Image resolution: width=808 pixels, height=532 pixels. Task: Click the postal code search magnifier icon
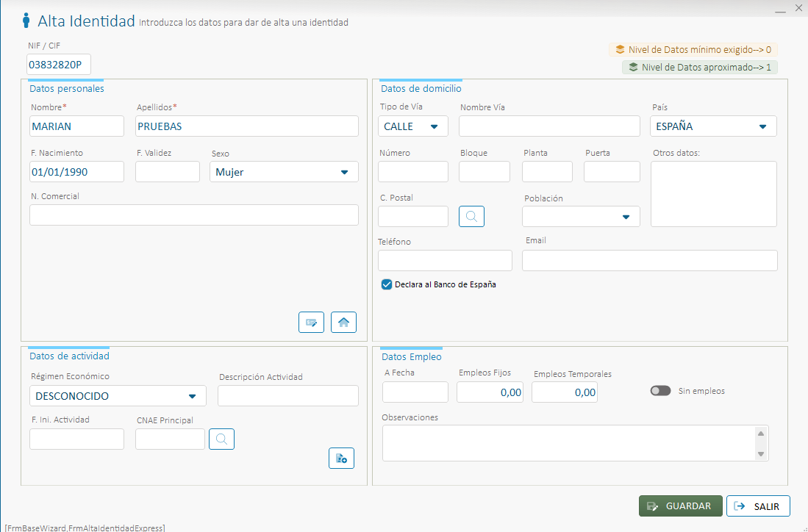tap(471, 216)
